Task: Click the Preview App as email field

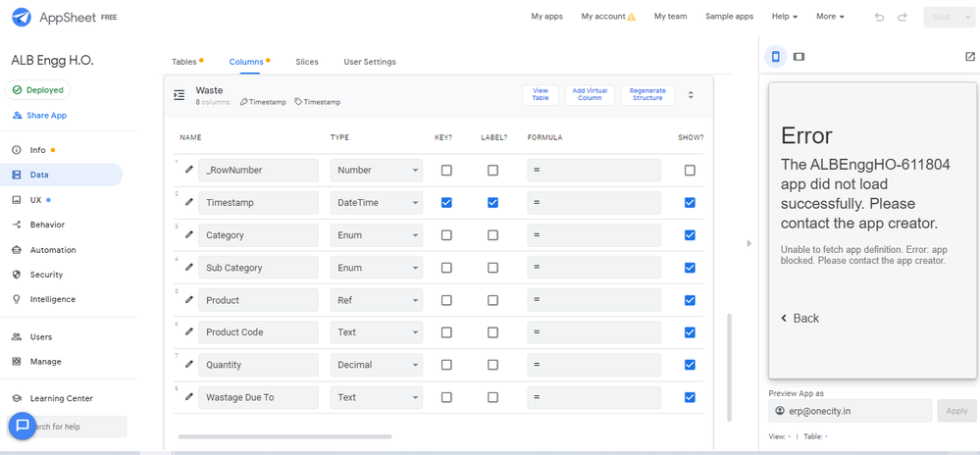Action: [850, 411]
